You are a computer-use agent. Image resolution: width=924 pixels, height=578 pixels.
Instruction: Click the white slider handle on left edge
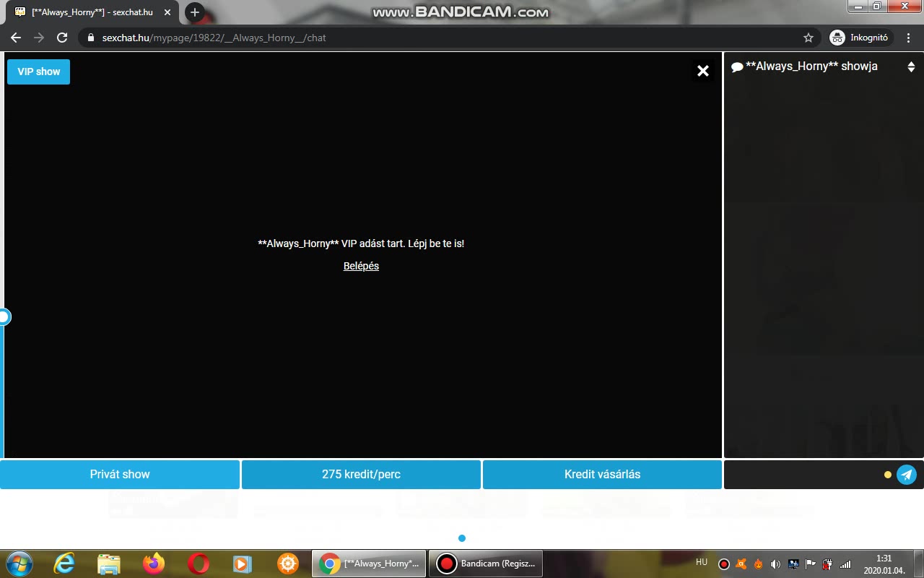(4, 316)
